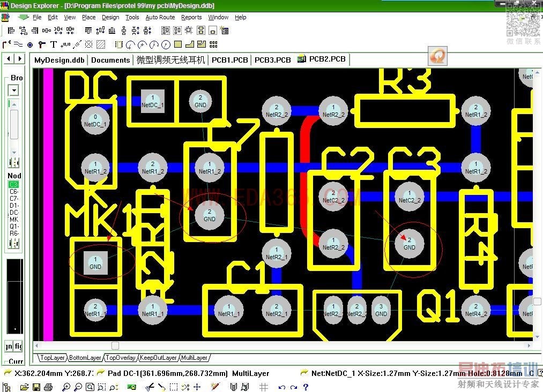This screenshot has height=392, width=543.
Task: Select the place via tool
Action: coord(42,44)
